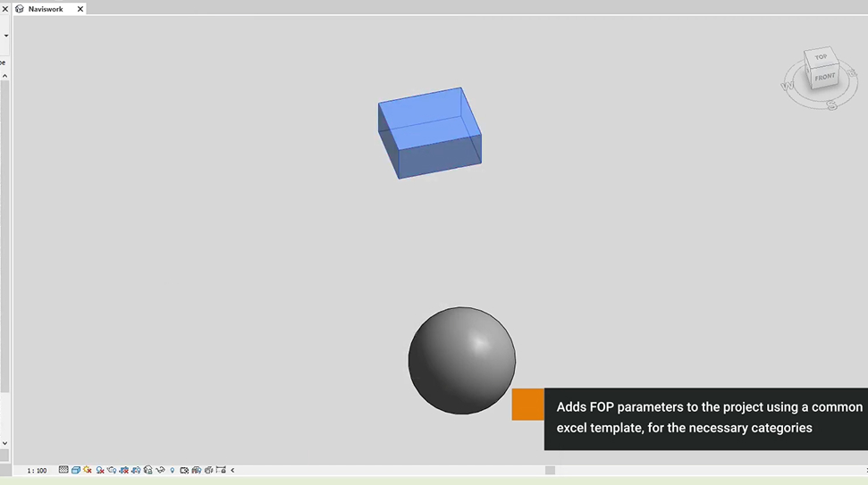Click Temporary View Properties icon
Image resolution: width=868 pixels, height=485 pixels.
tap(184, 470)
